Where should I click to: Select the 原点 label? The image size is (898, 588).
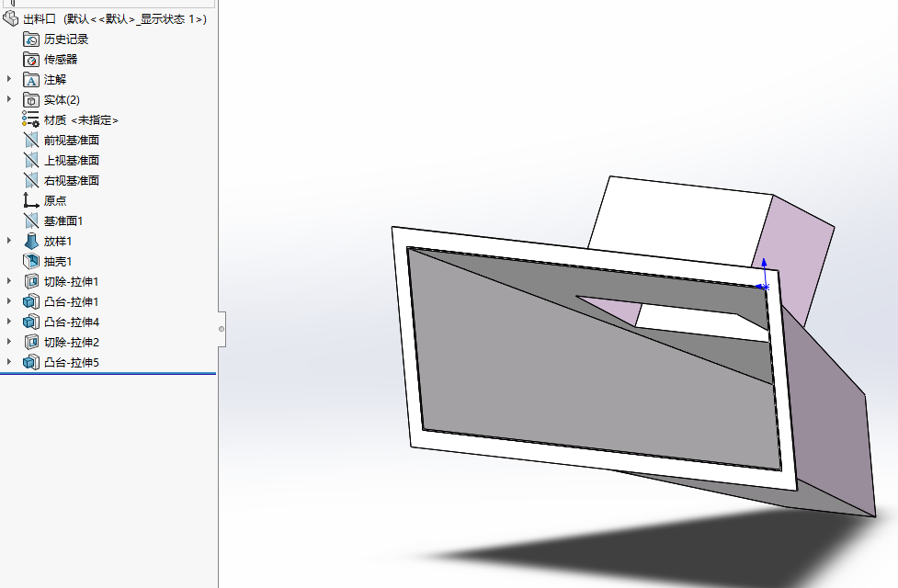click(55, 201)
